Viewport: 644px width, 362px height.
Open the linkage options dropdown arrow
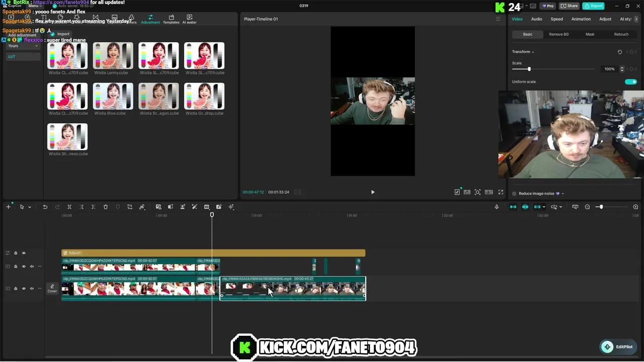click(544, 207)
